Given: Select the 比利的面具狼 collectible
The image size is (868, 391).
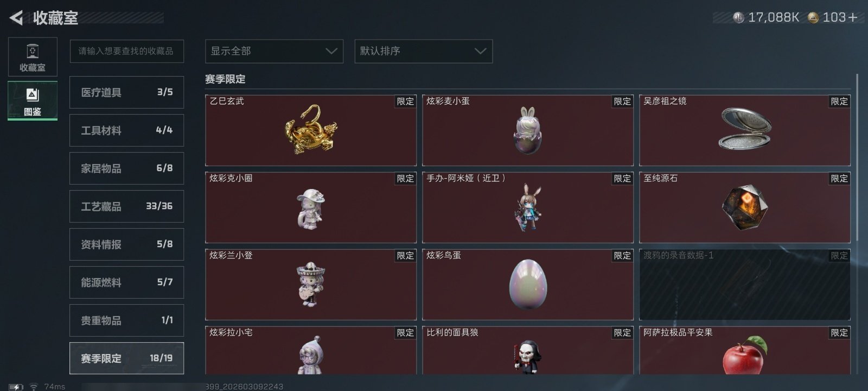Looking at the screenshot, I should [x=528, y=350].
